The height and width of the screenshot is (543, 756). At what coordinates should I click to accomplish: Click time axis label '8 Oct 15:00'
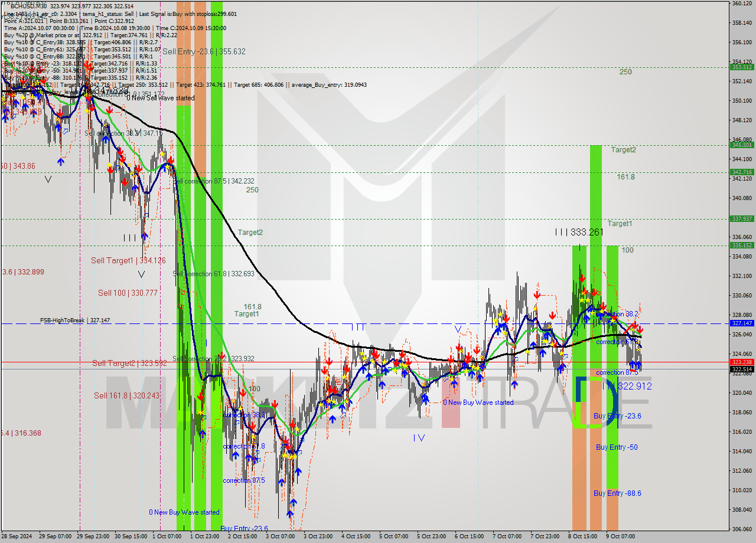tap(584, 537)
